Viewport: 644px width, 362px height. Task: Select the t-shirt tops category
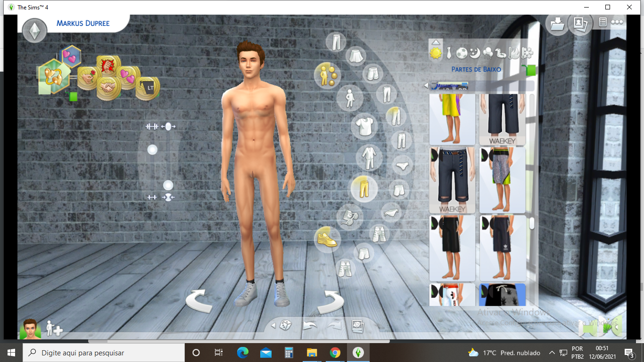click(364, 126)
